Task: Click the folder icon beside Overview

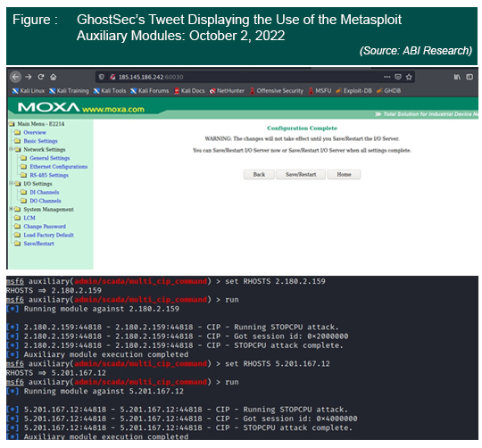Action: (x=18, y=132)
